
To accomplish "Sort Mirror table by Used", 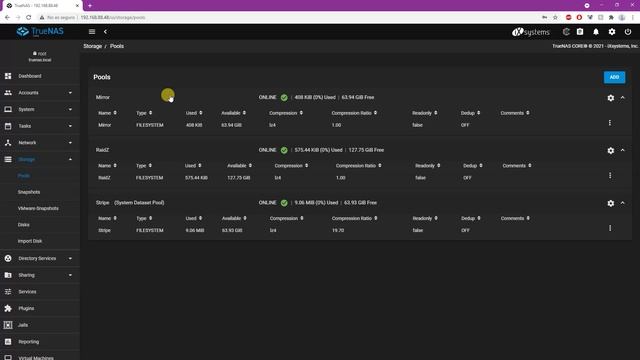I will point(194,113).
